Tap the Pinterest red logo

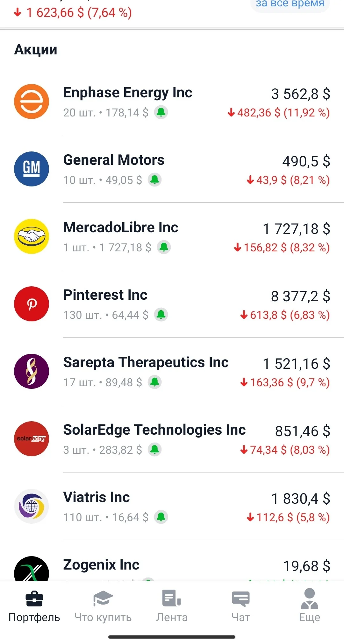(32, 304)
